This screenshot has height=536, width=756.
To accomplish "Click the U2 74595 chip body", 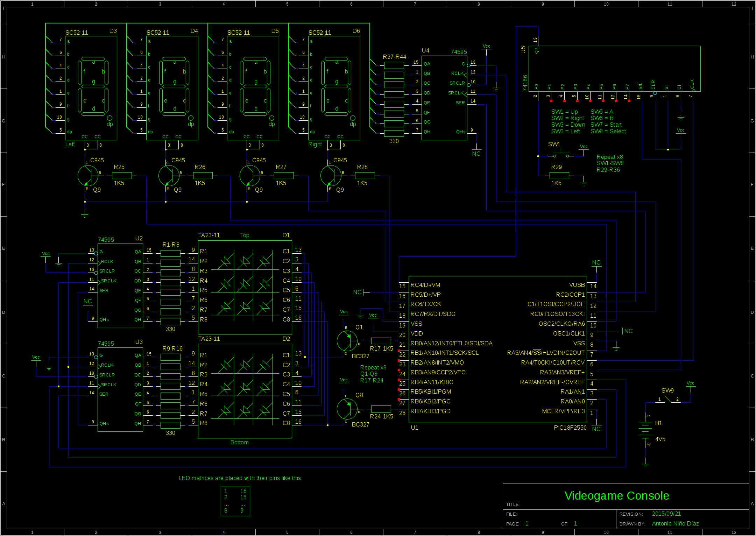I will (120, 285).
